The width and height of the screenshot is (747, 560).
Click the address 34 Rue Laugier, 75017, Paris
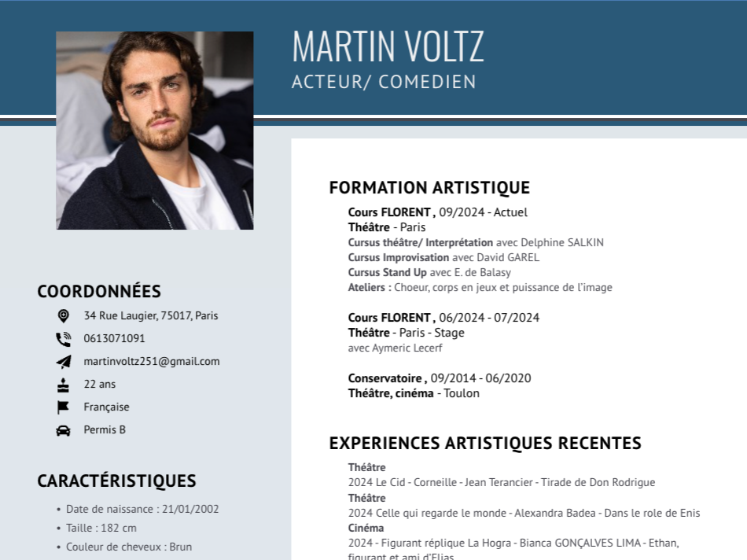151,315
